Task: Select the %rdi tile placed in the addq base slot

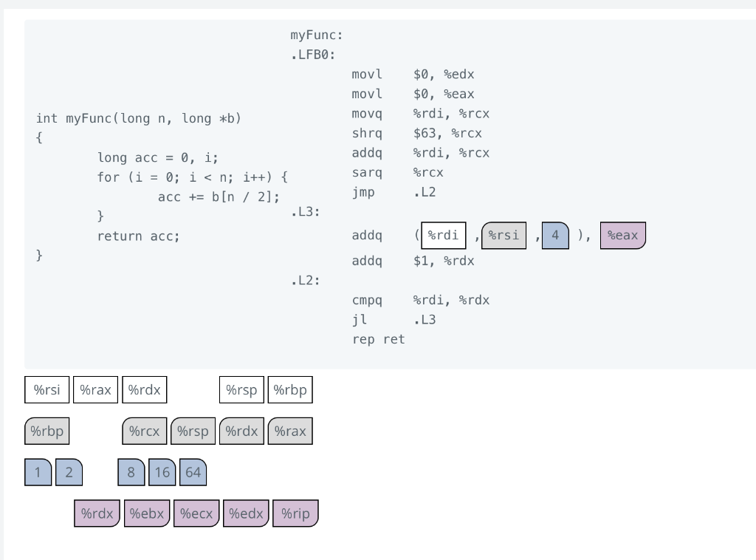Action: (x=443, y=235)
